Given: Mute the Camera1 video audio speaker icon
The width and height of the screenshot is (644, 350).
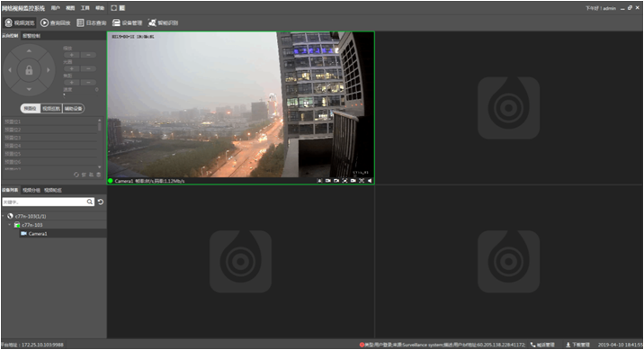Looking at the screenshot, I should 370,181.
